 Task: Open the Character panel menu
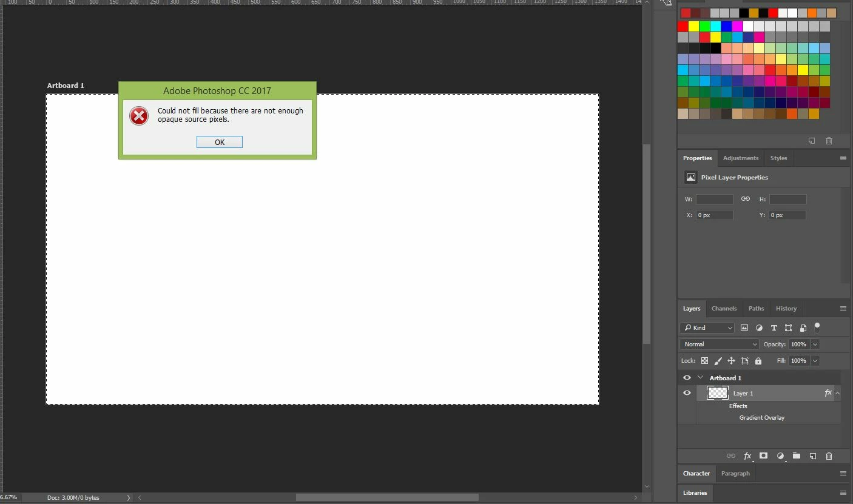[843, 474]
